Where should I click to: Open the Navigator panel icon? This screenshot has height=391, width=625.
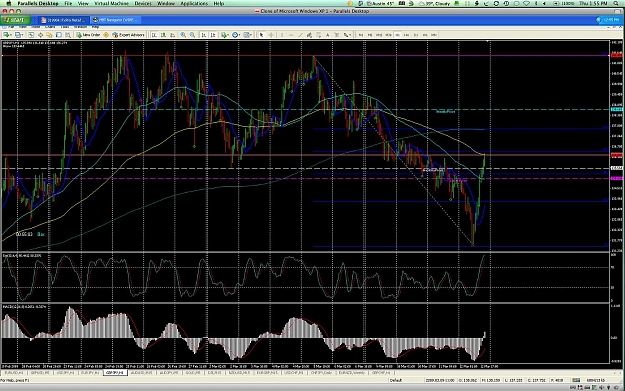pos(49,35)
